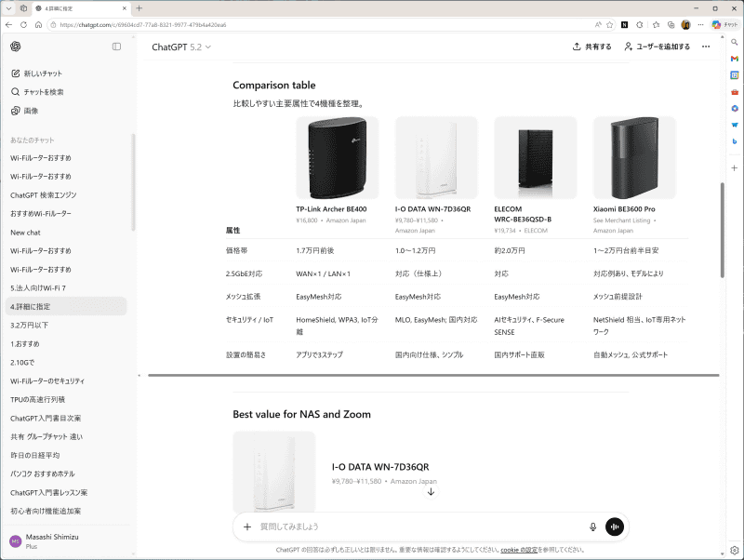Reload the page with the refresh icon
The image size is (744, 560).
(24, 25)
